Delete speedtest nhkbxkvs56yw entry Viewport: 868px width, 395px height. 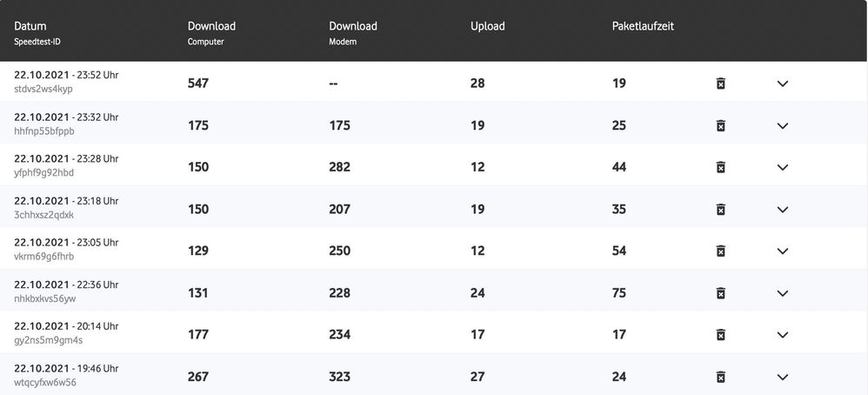(720, 293)
